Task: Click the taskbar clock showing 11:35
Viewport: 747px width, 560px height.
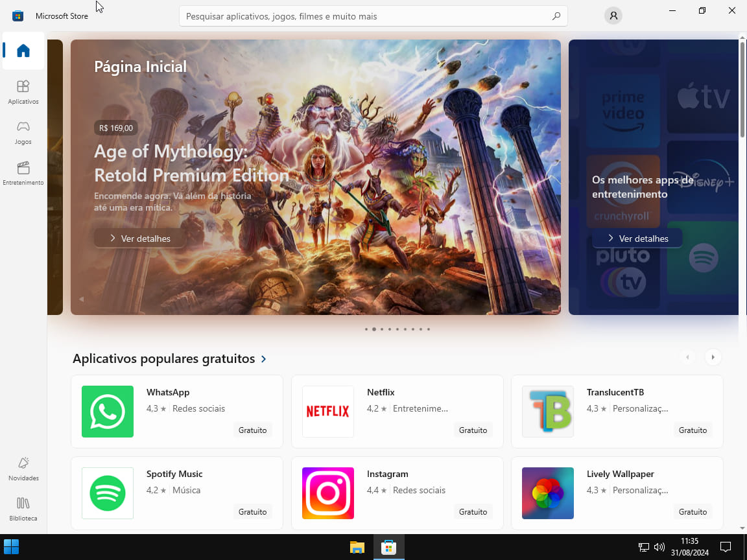Action: click(x=689, y=547)
